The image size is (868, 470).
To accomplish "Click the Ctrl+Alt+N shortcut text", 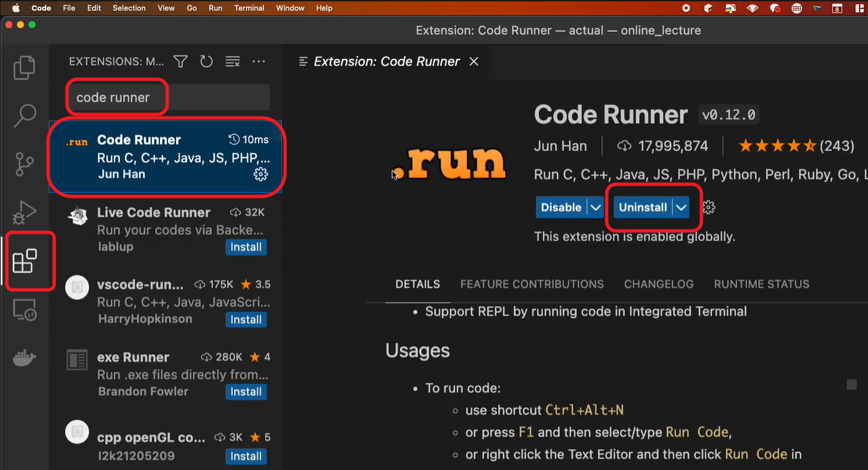I will (x=584, y=410).
